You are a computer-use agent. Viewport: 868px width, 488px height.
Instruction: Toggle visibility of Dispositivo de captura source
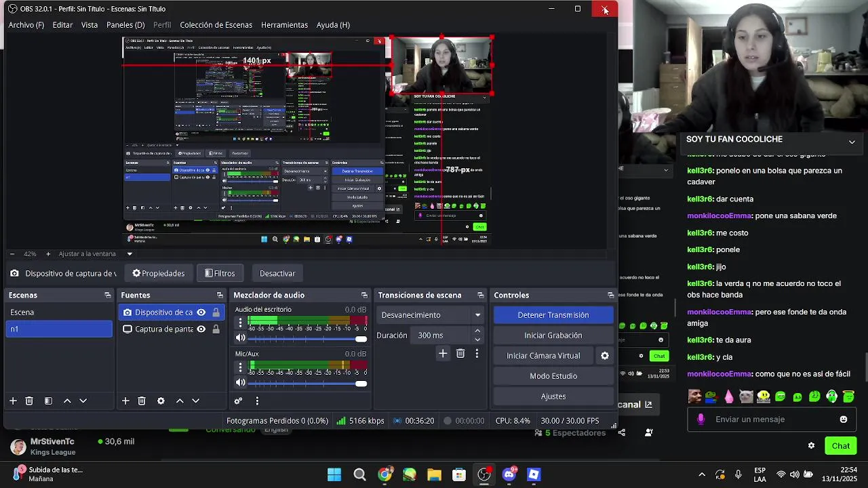201,312
